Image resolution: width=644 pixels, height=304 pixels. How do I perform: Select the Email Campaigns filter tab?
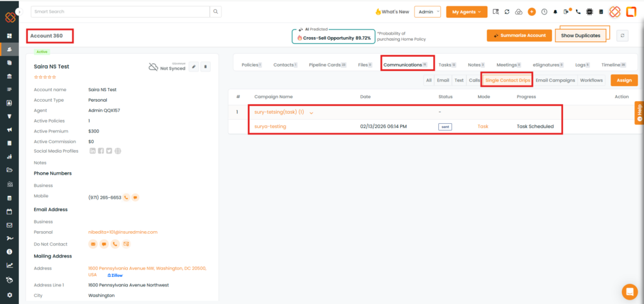point(555,80)
